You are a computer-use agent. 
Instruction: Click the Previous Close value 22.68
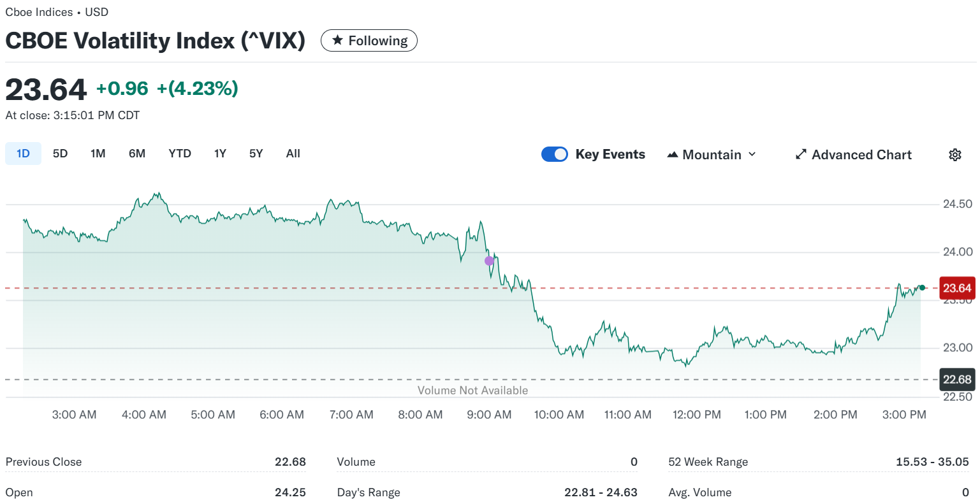point(290,462)
